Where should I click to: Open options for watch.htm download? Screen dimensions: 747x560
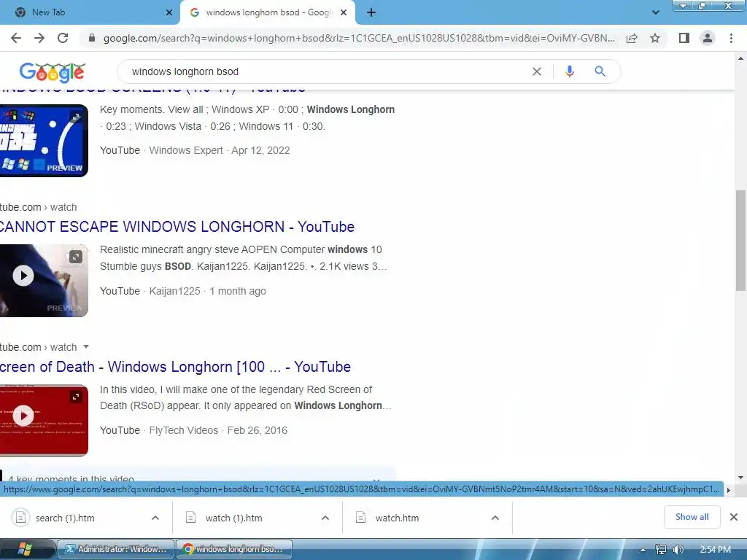495,518
